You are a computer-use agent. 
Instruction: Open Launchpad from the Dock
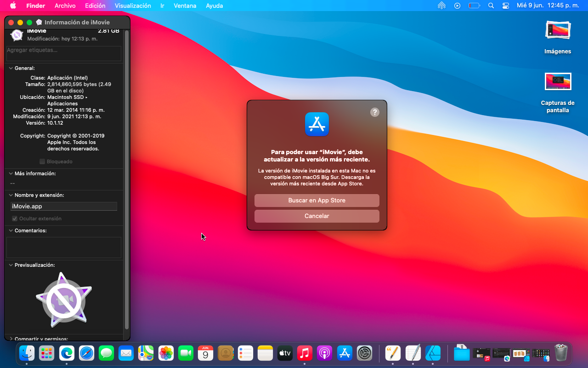pos(47,353)
